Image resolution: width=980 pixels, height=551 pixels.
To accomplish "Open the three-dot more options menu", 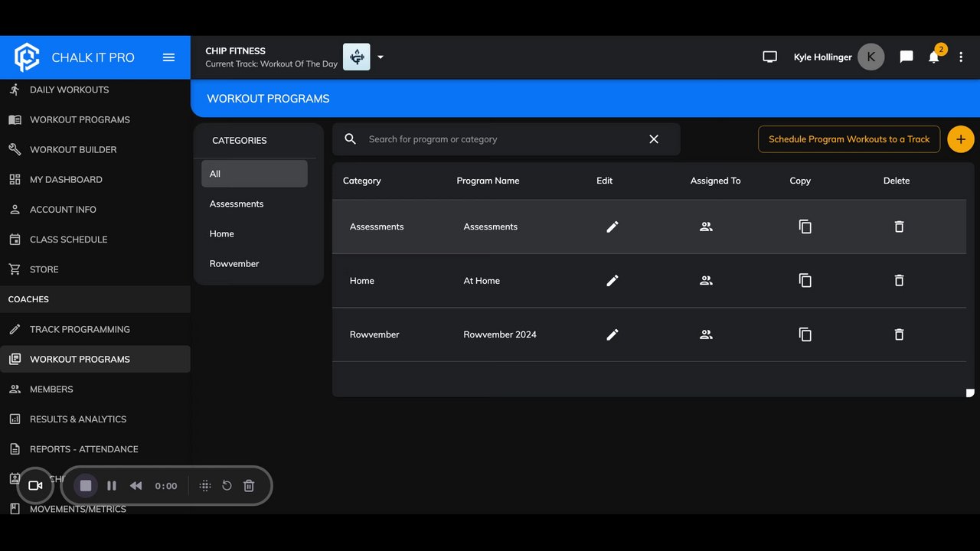I will (x=961, y=57).
